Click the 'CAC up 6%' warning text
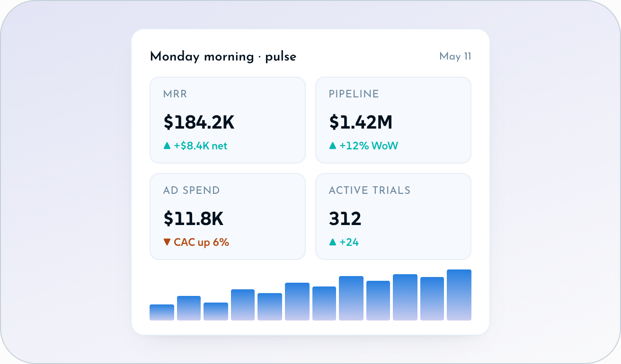 pos(202,242)
